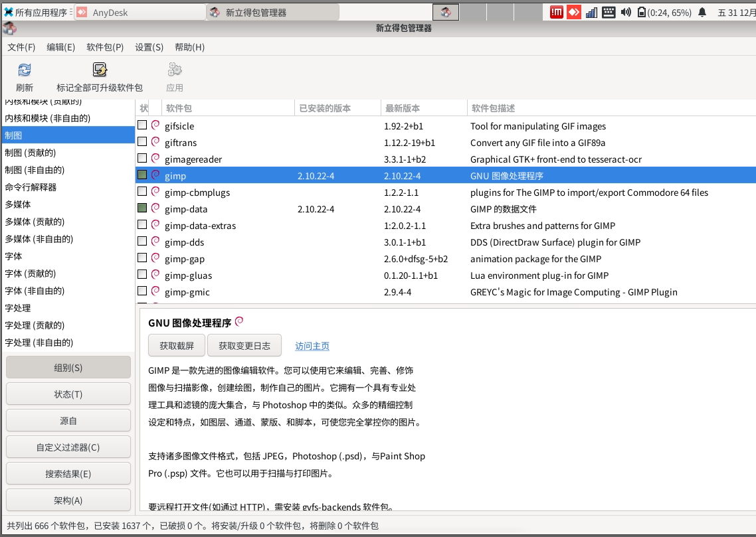Open the network signal tray icon
The image size is (756, 537).
tap(592, 13)
